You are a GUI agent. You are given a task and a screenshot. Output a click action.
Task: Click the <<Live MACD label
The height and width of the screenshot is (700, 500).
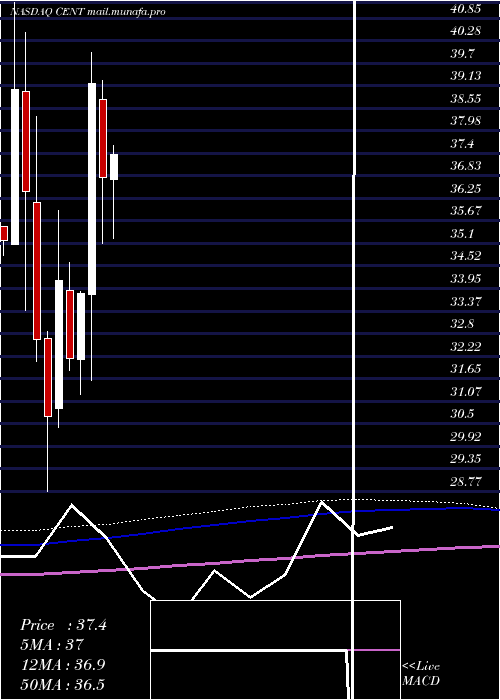(421, 673)
